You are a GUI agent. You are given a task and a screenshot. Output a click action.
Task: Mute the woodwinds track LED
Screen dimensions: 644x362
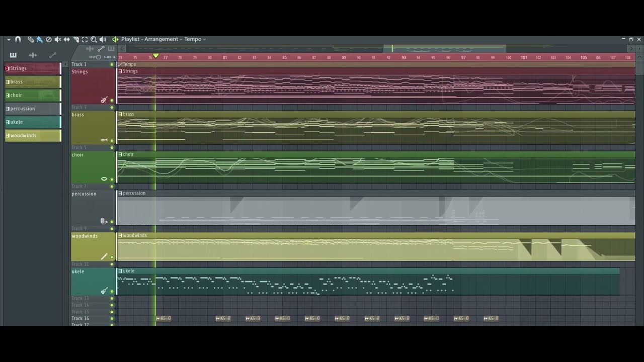(x=112, y=257)
